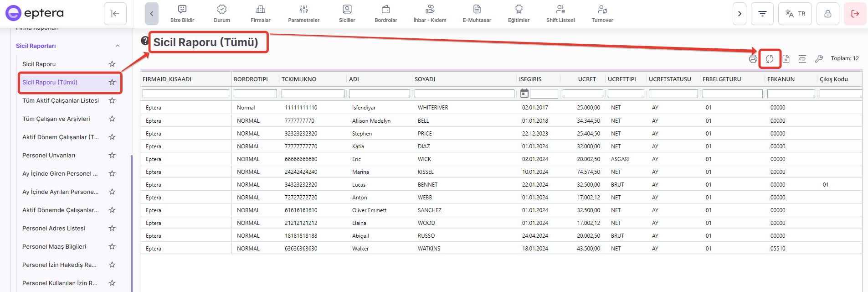The image size is (868, 292).
Task: Open the help question mark icon
Action: (145, 41)
